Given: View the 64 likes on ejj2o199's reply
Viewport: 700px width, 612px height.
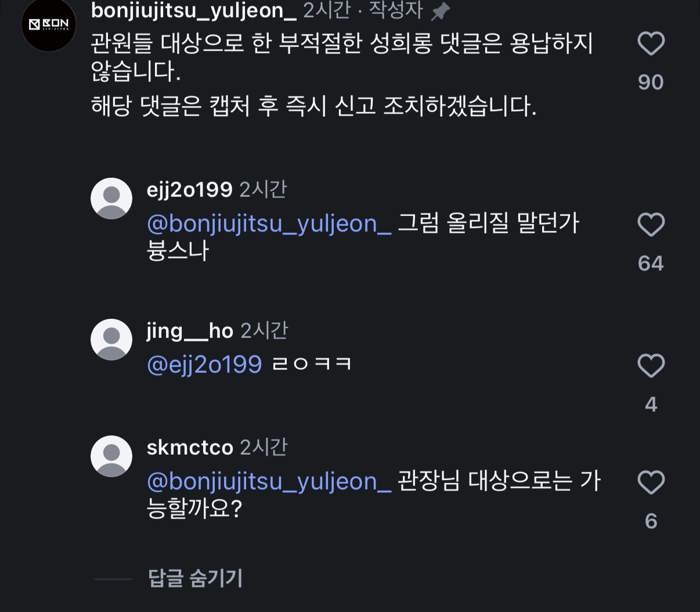Looking at the screenshot, I should [651, 264].
